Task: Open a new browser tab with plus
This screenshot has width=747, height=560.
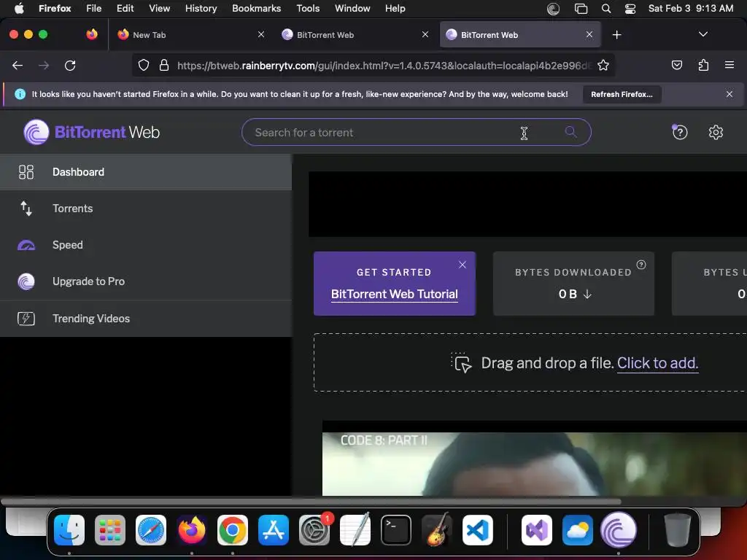Action: point(617,35)
